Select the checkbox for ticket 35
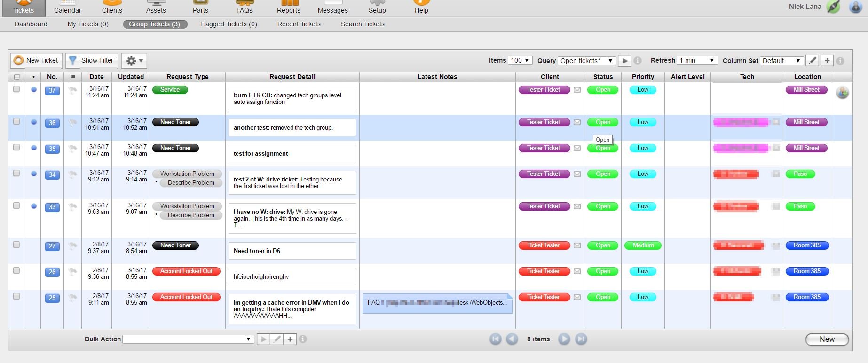The image size is (868, 363). click(x=16, y=147)
